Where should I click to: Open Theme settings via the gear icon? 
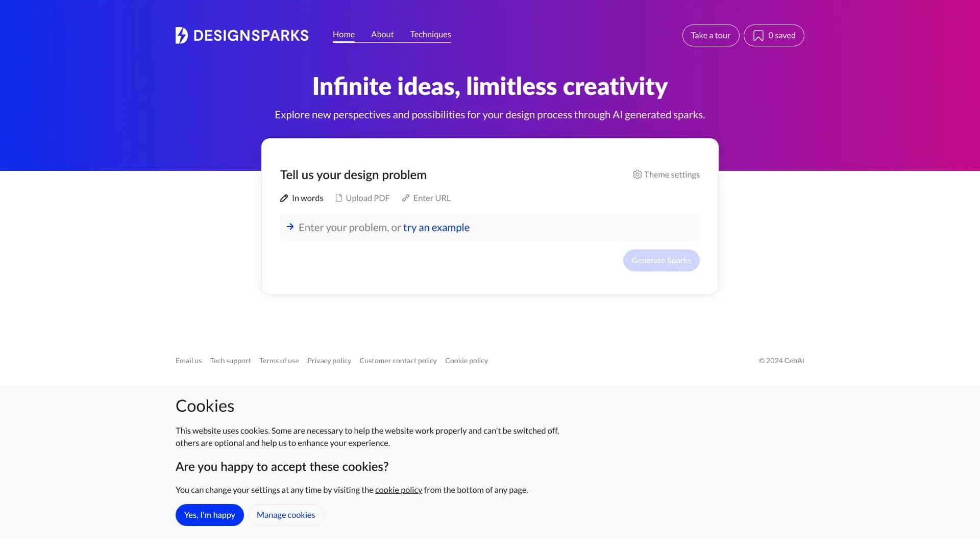coord(637,174)
